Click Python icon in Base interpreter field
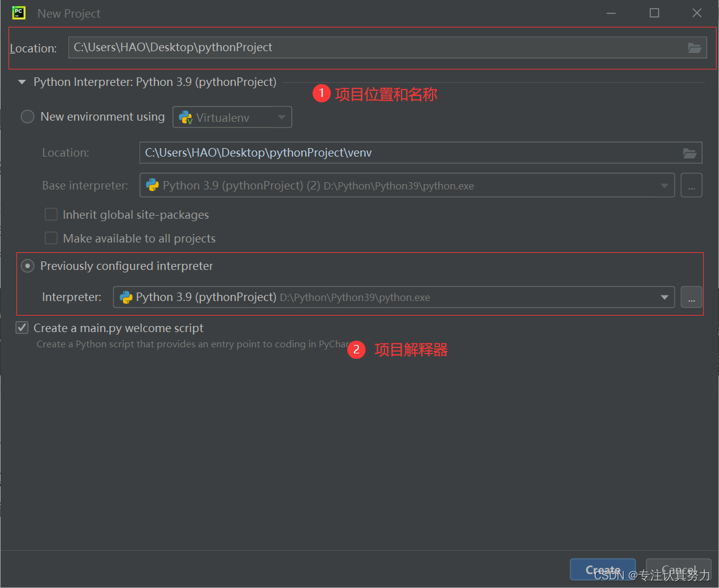 (x=152, y=185)
